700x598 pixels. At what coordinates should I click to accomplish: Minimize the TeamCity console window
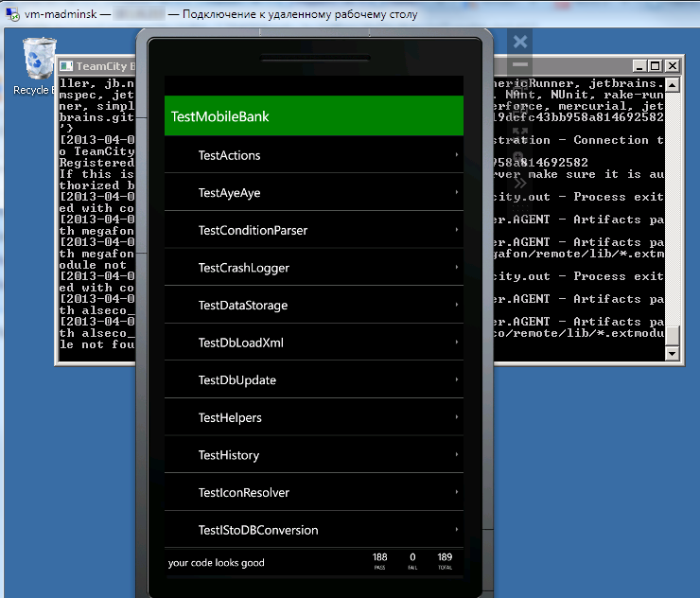pyautogui.click(x=639, y=66)
